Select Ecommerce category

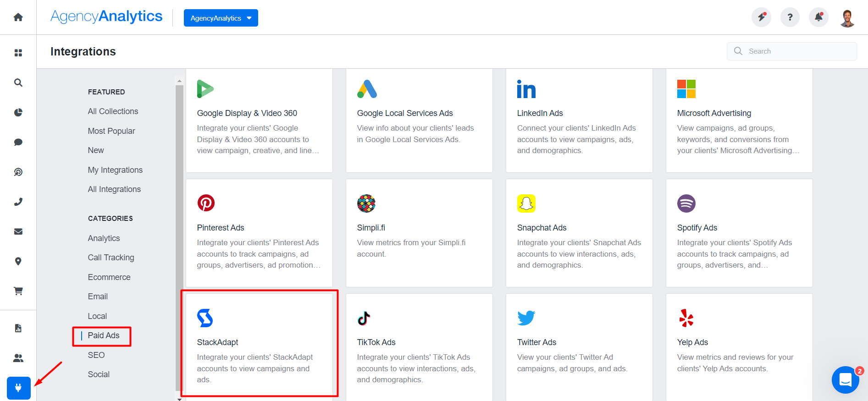pos(109,277)
